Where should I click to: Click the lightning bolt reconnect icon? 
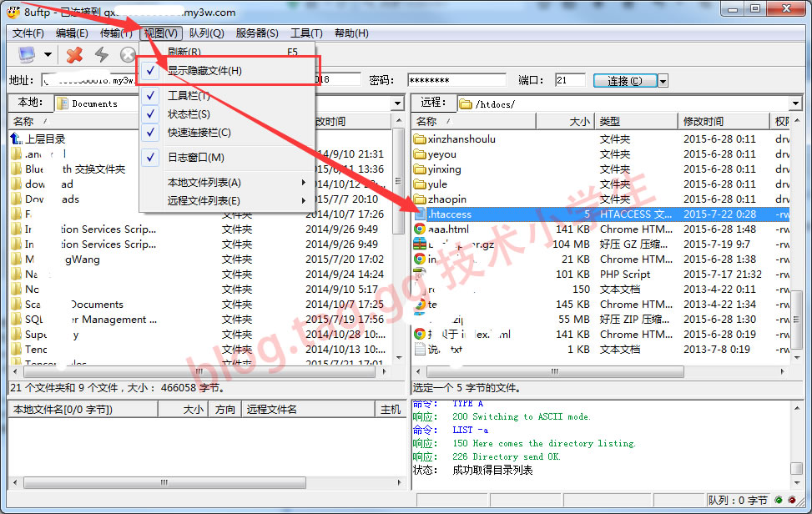click(x=101, y=55)
